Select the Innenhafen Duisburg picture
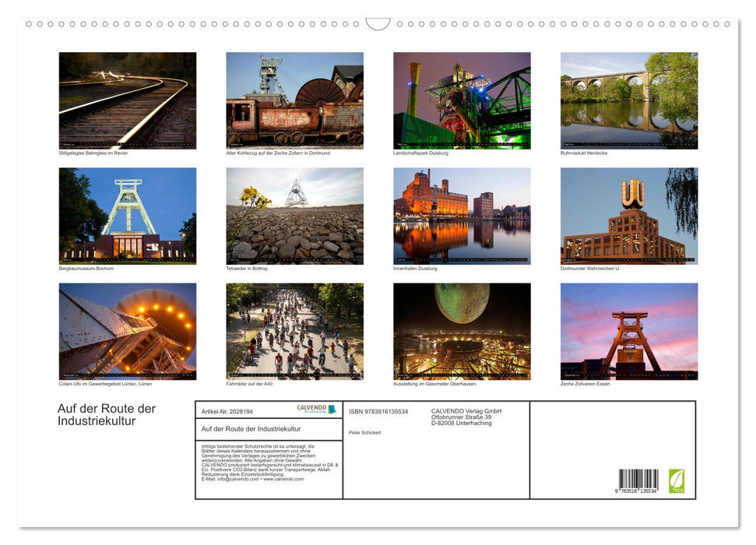Viewport: 756px width, 545px height. pyautogui.click(x=462, y=215)
